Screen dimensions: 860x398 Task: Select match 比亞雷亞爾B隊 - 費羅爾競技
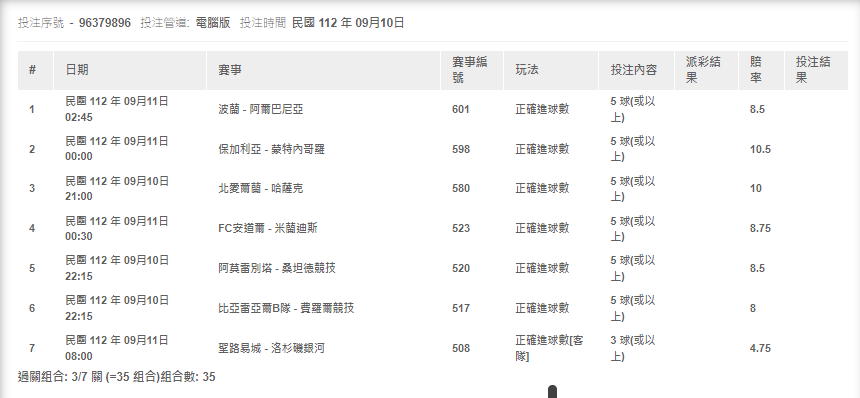click(x=286, y=308)
